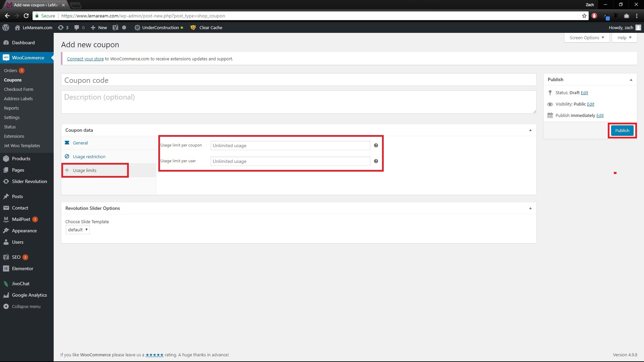Open Jet Woo Templates submenu
This screenshot has height=362, width=644.
[x=27, y=145]
